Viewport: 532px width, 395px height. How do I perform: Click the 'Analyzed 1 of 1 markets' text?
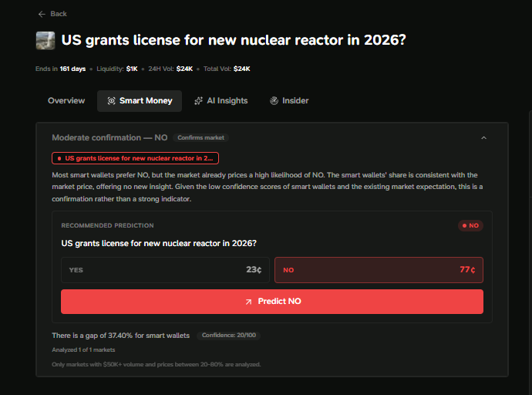click(x=83, y=349)
